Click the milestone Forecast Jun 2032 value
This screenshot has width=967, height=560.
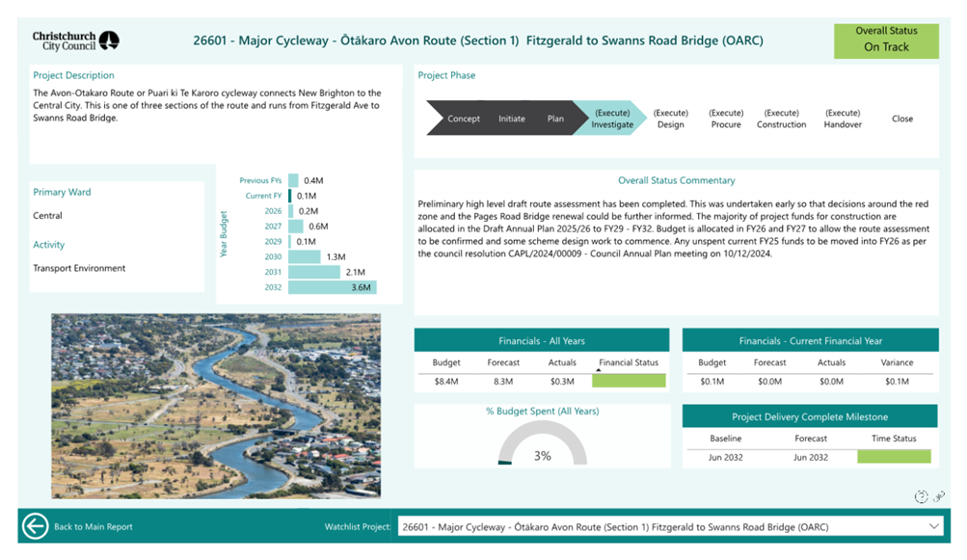coord(811,457)
